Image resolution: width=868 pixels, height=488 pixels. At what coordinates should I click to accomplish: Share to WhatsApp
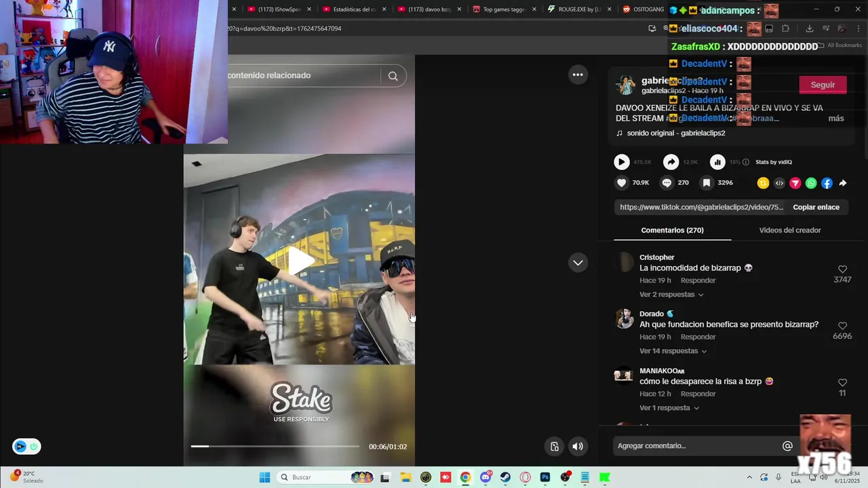coord(811,183)
